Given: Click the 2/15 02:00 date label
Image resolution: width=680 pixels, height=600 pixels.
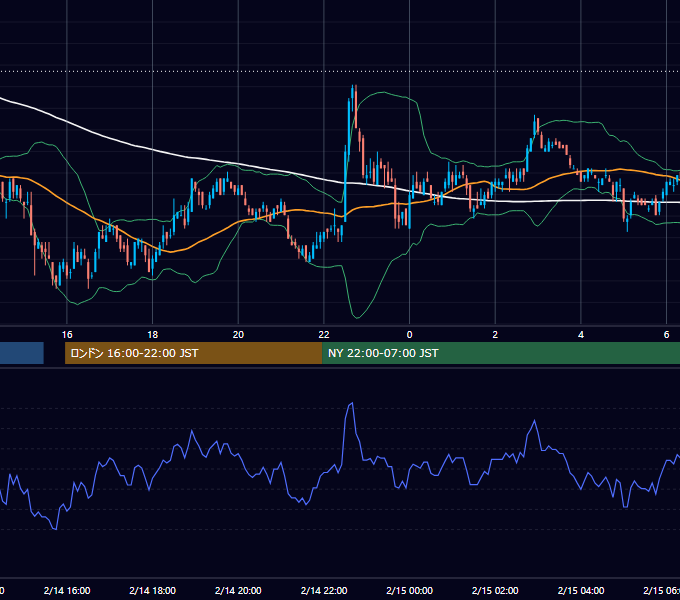Looking at the screenshot, I should click(495, 591).
